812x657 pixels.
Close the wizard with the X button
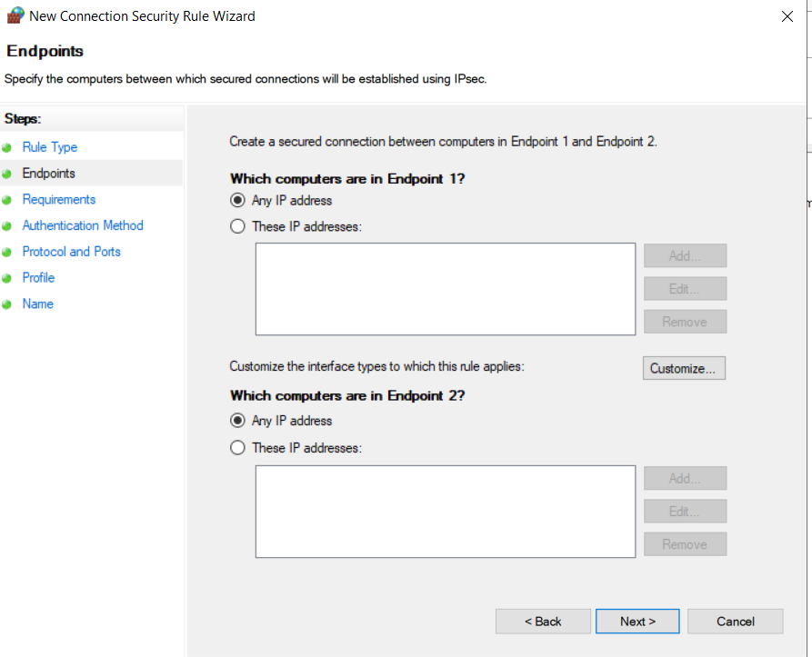pos(787,16)
